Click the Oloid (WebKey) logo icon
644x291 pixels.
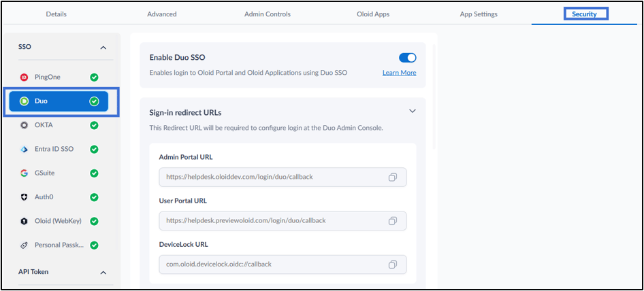pos(24,221)
